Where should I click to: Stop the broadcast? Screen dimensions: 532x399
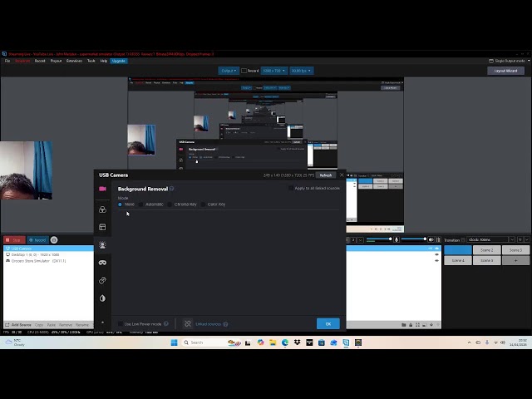[x=14, y=240]
